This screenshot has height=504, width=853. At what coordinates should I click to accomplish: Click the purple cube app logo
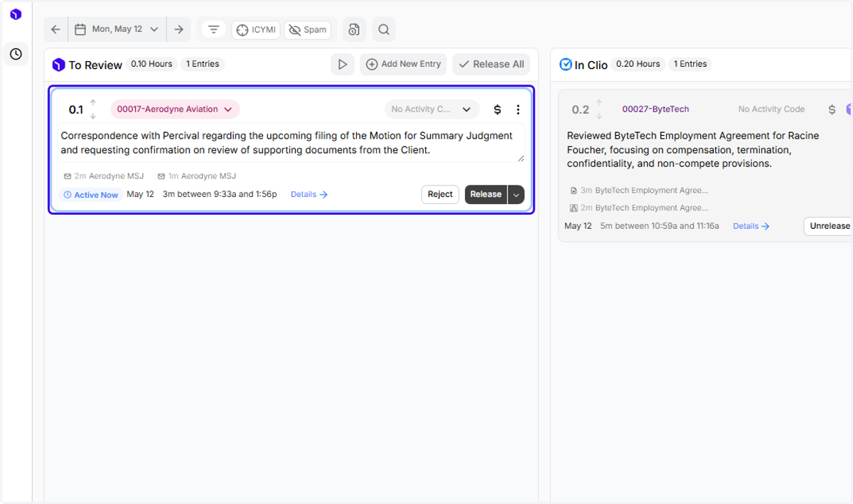[x=16, y=14]
